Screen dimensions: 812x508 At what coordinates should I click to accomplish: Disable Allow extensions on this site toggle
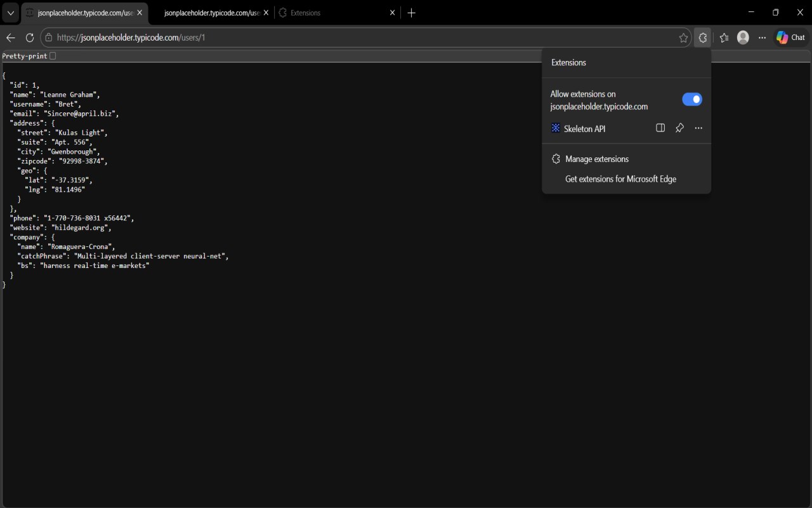point(692,100)
